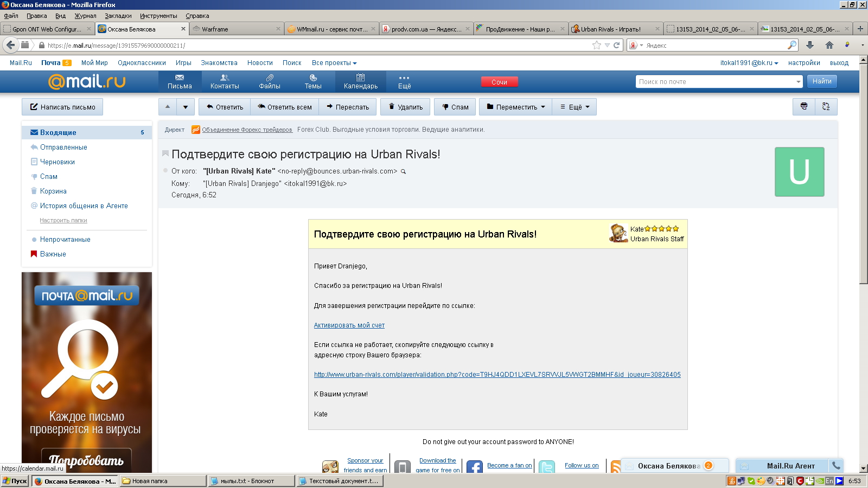
Task: Toggle the unread dot before От кого
Action: click(x=165, y=171)
